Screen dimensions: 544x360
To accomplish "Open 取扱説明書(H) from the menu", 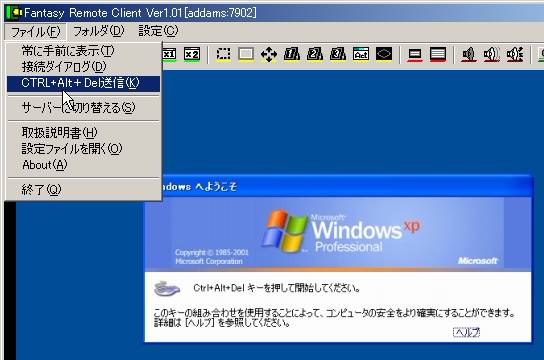I will coord(83,132).
